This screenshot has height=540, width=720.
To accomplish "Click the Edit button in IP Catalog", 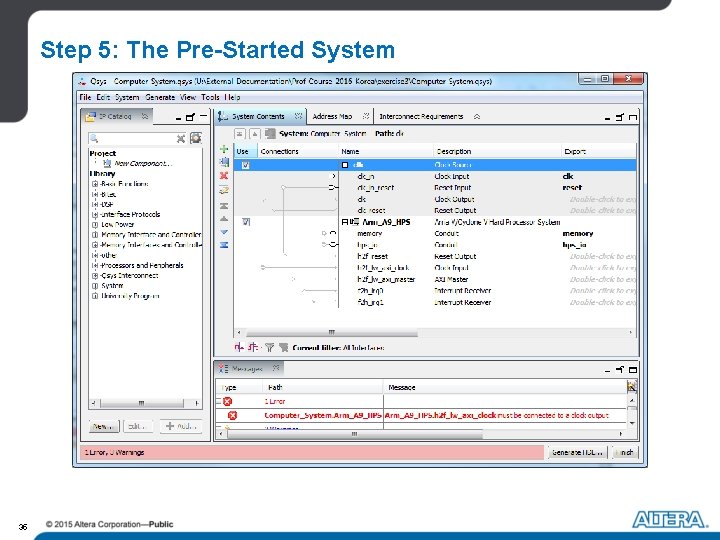I will [x=136, y=427].
